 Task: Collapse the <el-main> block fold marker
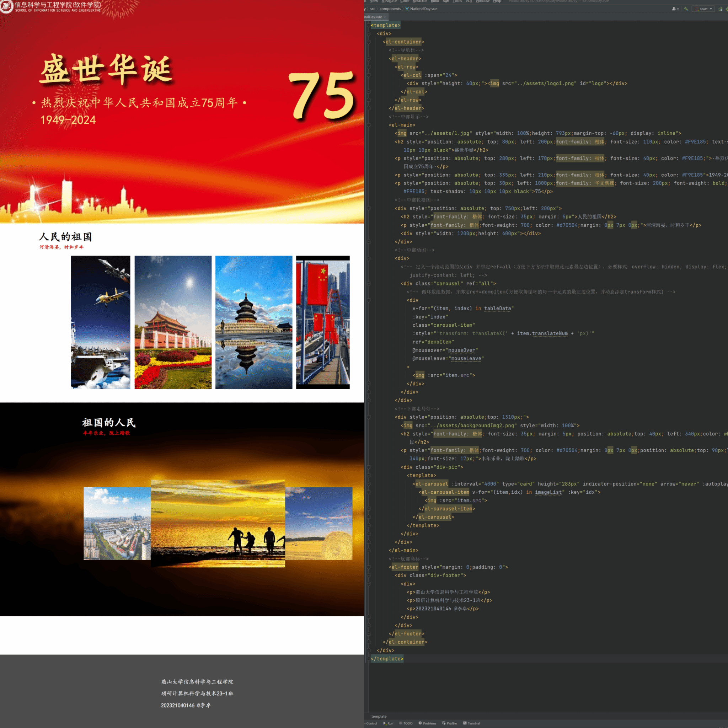pyautogui.click(x=368, y=125)
